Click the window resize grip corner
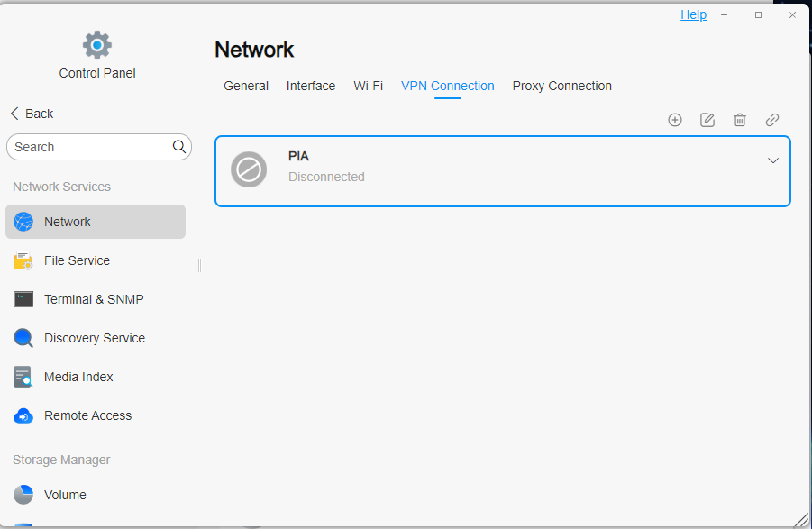 click(x=802, y=520)
